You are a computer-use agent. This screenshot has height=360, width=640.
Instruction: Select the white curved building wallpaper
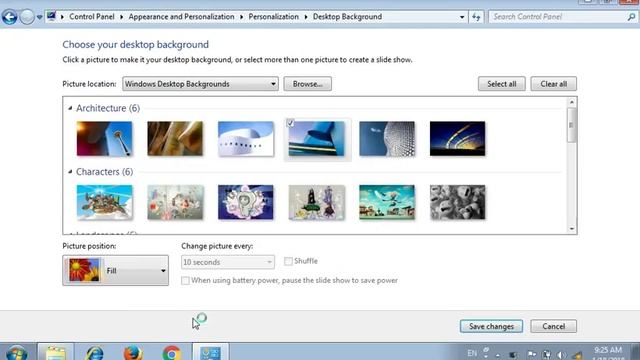(246, 139)
